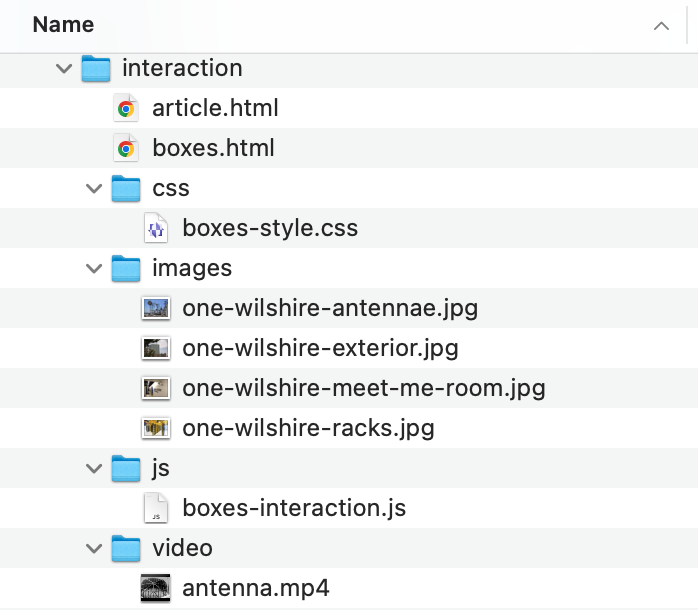Click the css folder icon
Image resolution: width=698 pixels, height=610 pixels.
tap(126, 188)
